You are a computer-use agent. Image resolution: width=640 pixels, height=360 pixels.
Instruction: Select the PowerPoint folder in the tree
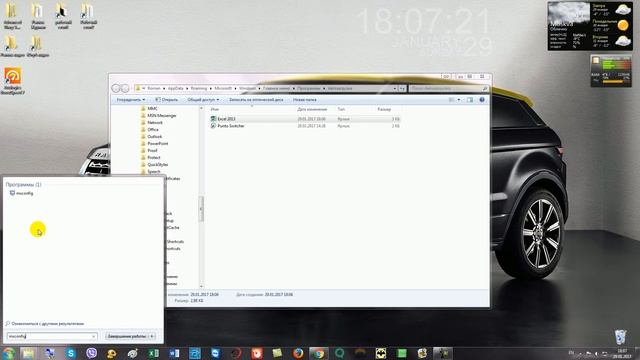pyautogui.click(x=158, y=144)
